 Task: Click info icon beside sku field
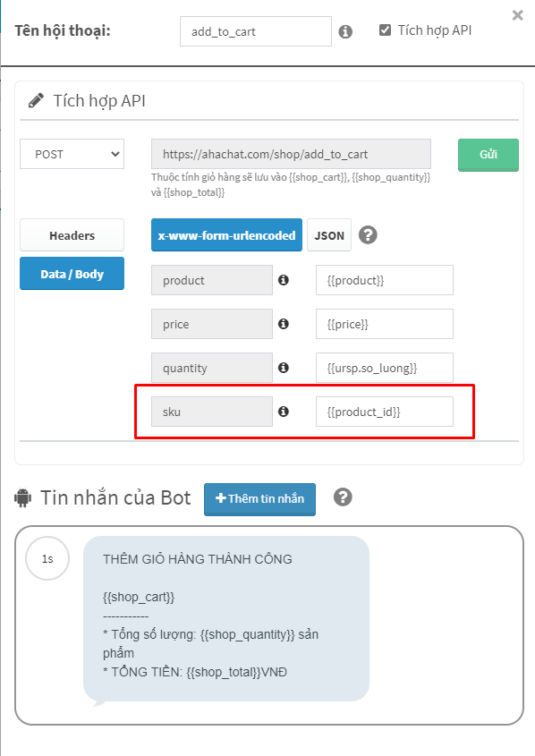click(x=284, y=412)
